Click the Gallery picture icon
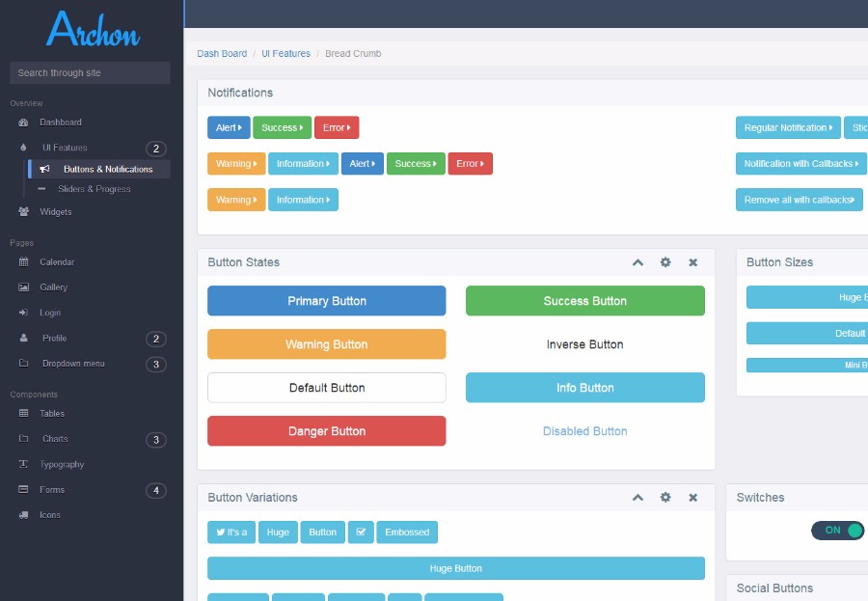868x601 pixels. click(x=23, y=287)
